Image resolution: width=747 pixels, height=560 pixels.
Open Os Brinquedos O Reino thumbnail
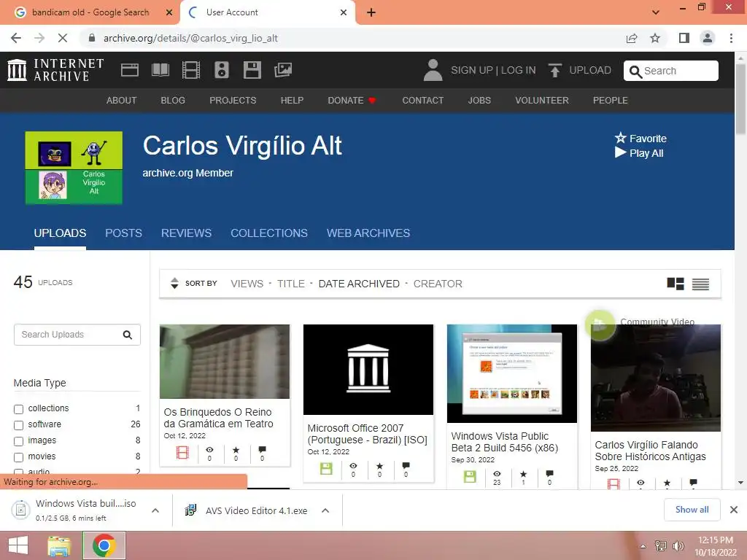225,362
